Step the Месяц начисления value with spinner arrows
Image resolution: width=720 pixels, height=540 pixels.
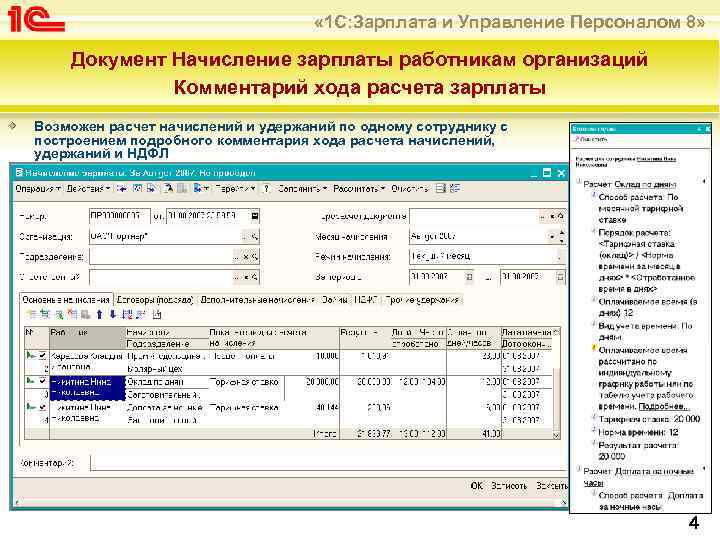[562, 237]
